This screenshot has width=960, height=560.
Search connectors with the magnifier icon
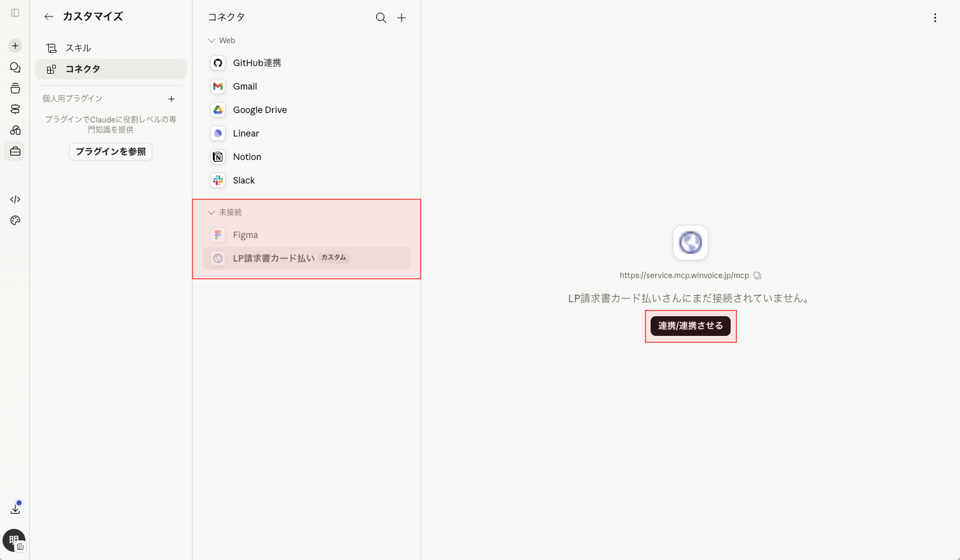[x=381, y=18]
